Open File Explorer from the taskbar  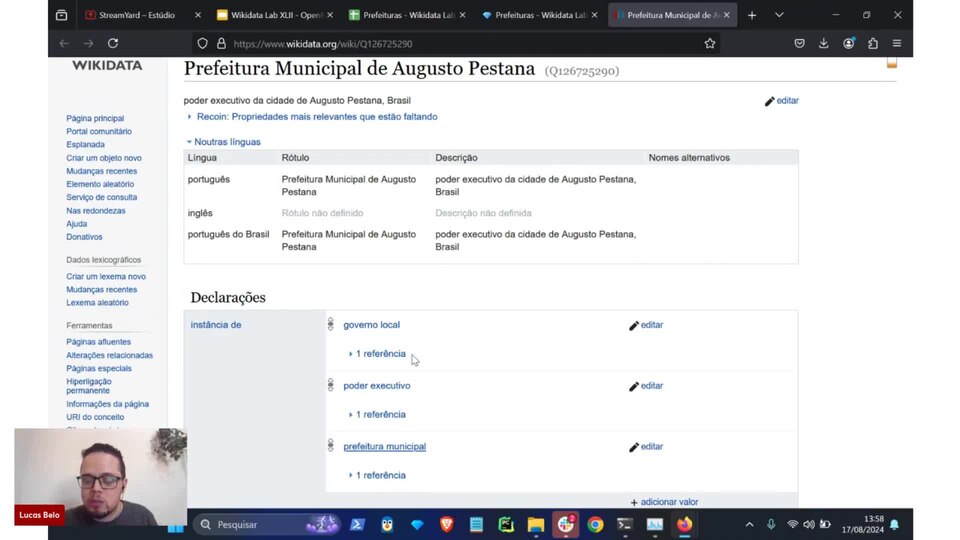tap(536, 525)
